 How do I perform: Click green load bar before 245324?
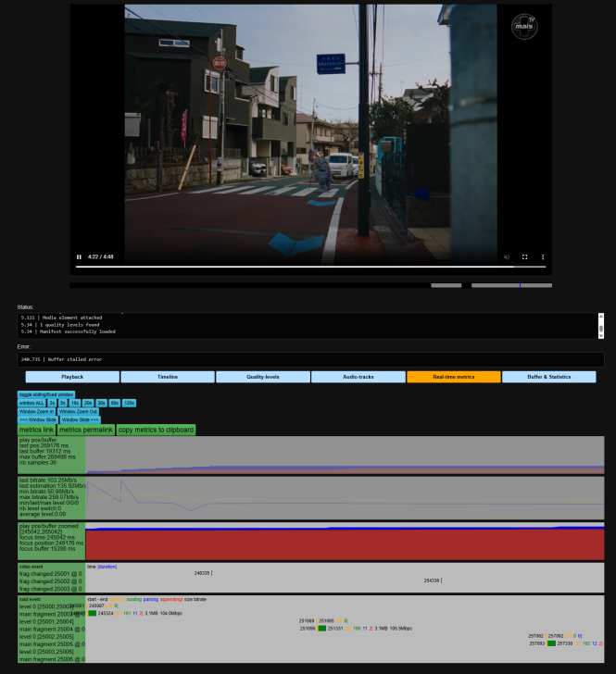point(92,614)
